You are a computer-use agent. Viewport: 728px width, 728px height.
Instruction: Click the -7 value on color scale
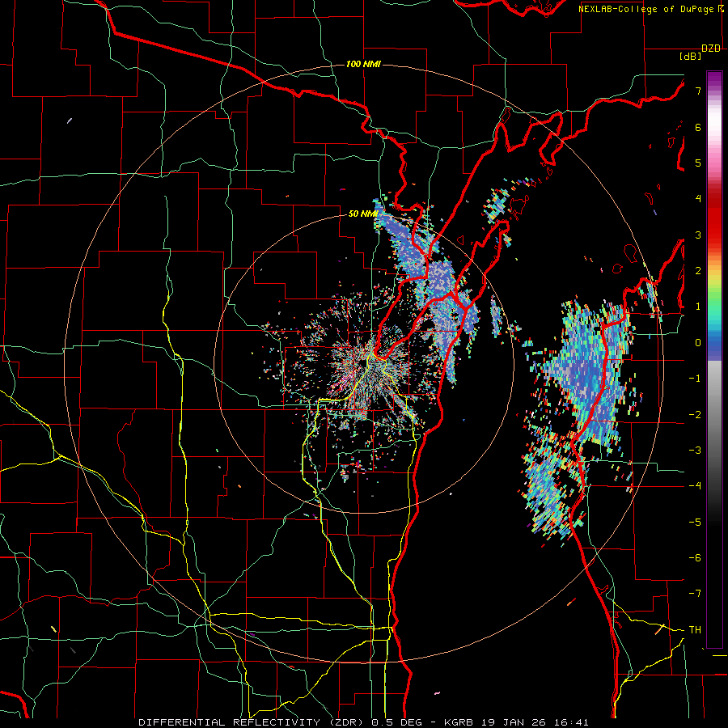pyautogui.click(x=695, y=594)
